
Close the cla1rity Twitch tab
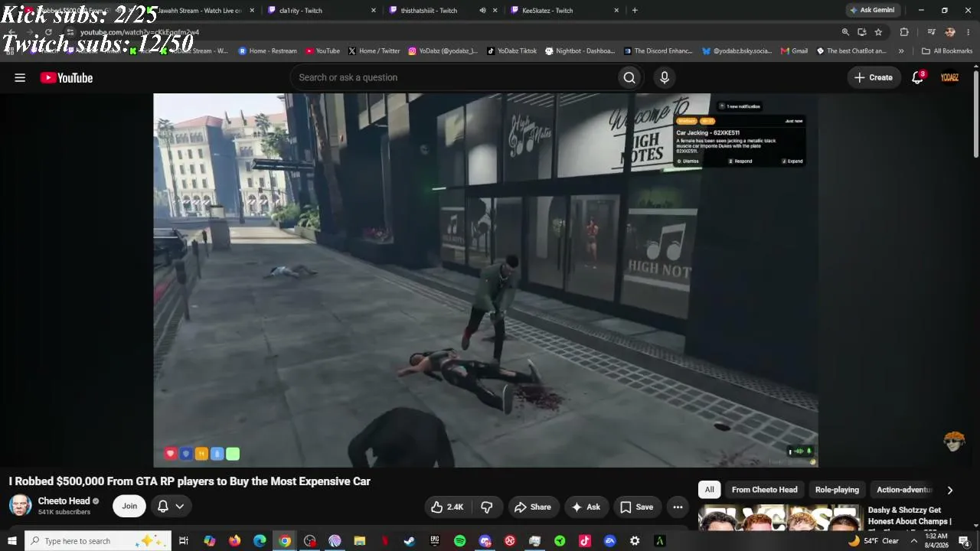pyautogui.click(x=374, y=11)
